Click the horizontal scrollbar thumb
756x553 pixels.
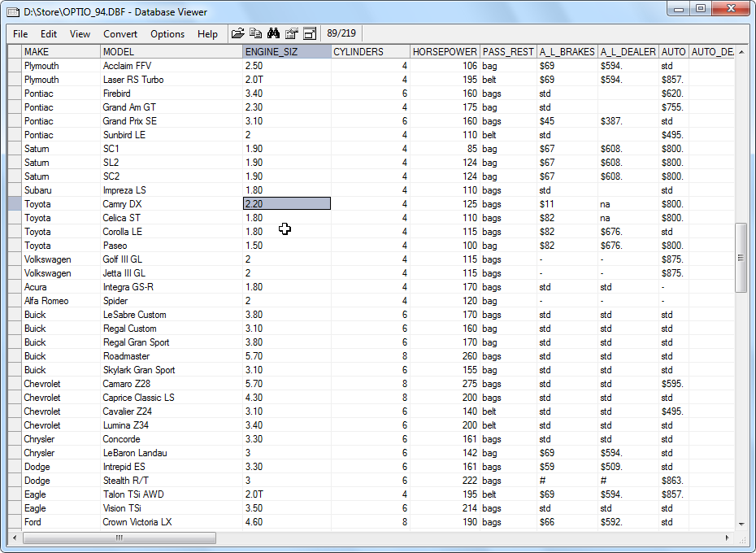pyautogui.click(x=119, y=538)
